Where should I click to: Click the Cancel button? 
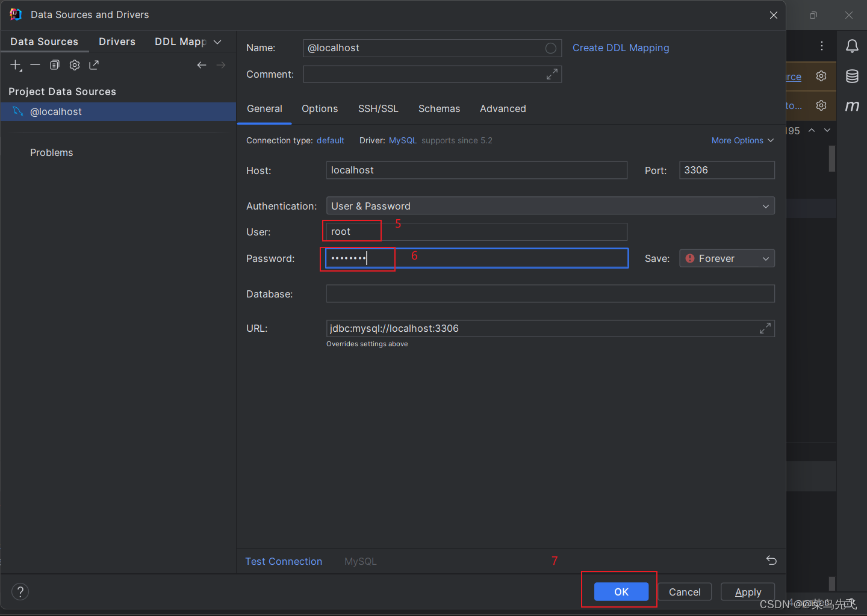(x=685, y=592)
